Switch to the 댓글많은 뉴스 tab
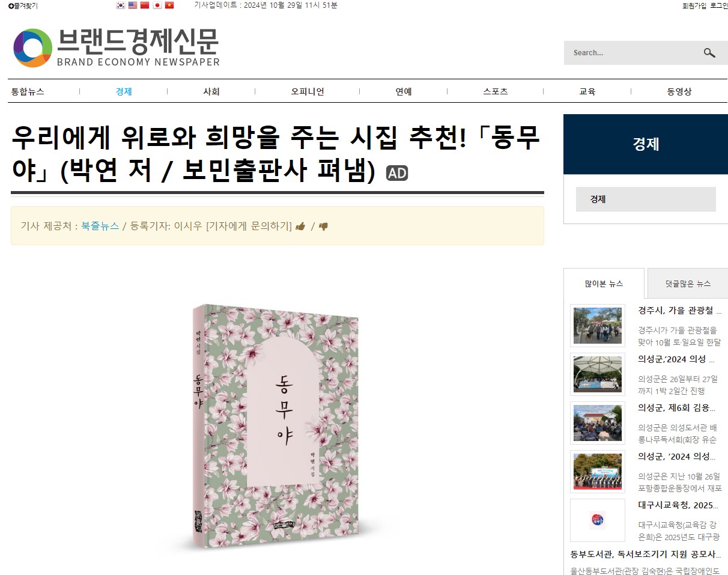The image size is (728, 575). (688, 284)
